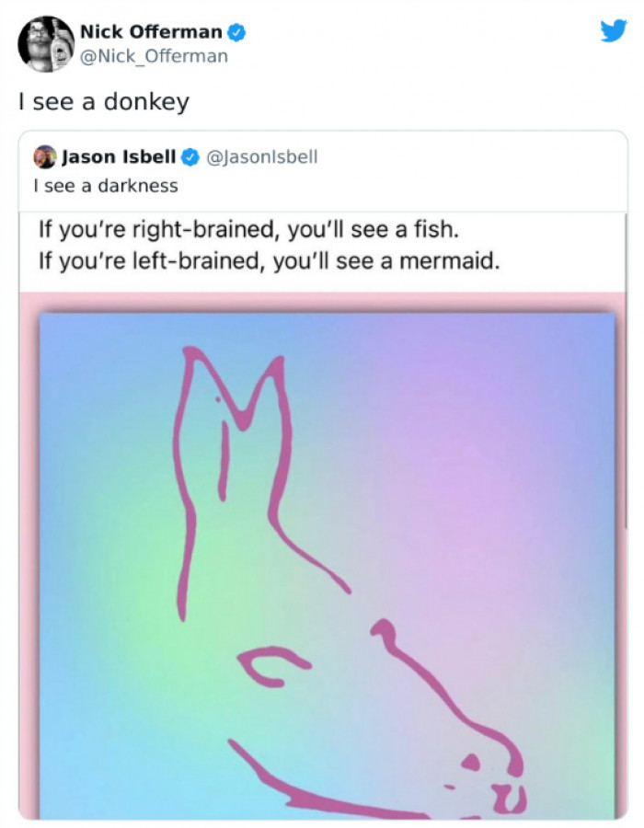Screen dimensions: 644x828
Task: Click Jason Isbell's blue verified badge
Action: (191, 157)
